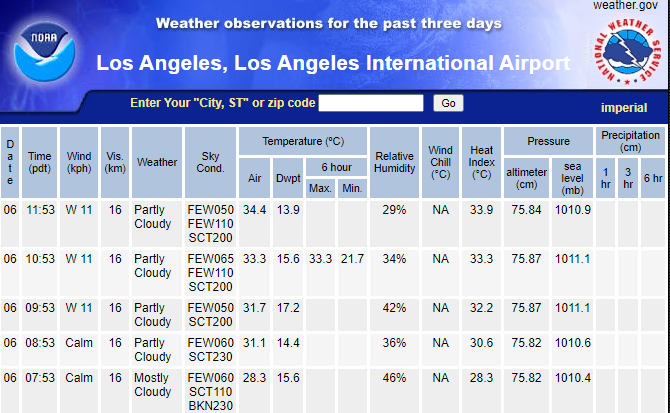Select the Relative Humidity column header
Screen dimensions: 670x413
395,162
